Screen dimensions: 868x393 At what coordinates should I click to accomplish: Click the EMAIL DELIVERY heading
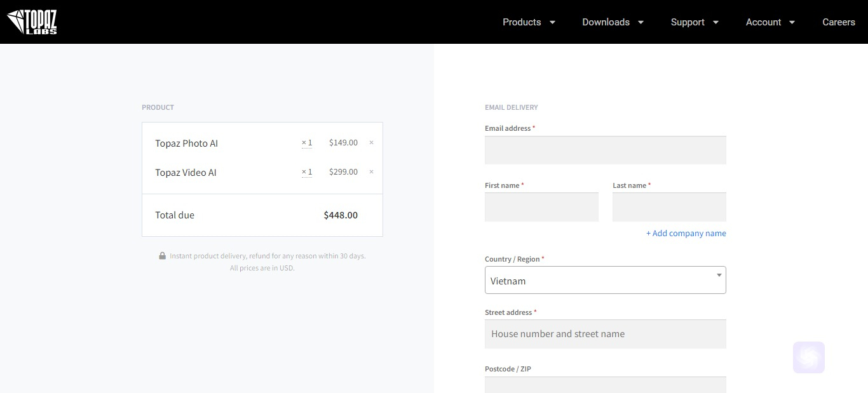click(512, 107)
